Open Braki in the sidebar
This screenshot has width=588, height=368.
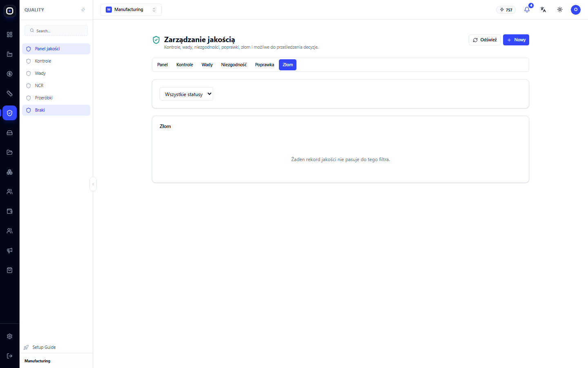(56, 110)
